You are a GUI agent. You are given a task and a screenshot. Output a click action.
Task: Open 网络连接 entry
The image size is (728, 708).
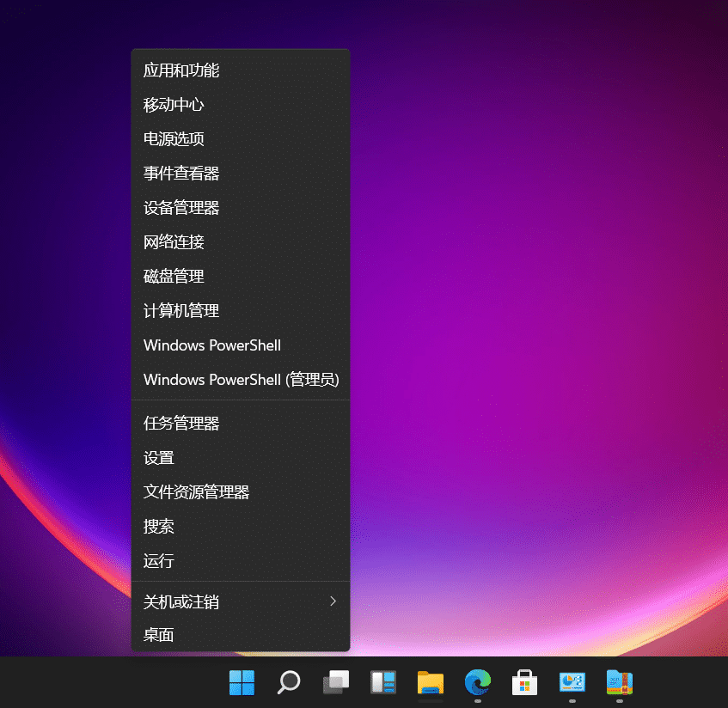coord(241,242)
